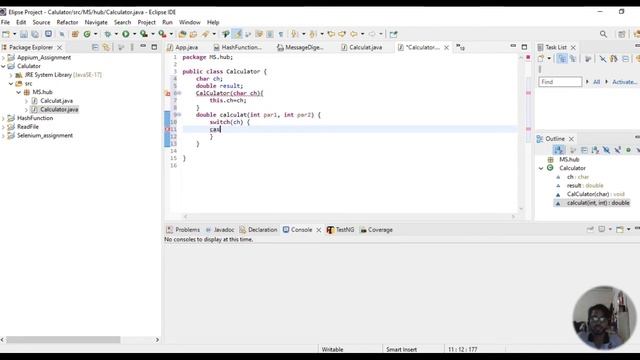Click the Pin Editor icon in toolbar

(x=393, y=34)
